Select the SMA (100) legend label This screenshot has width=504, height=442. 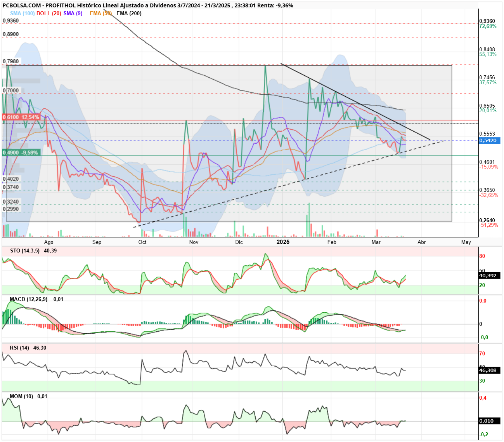pyautogui.click(x=23, y=13)
